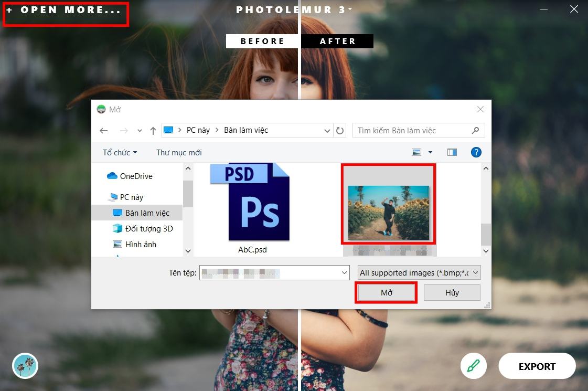
Task: Select the AFTER label
Action: point(337,41)
